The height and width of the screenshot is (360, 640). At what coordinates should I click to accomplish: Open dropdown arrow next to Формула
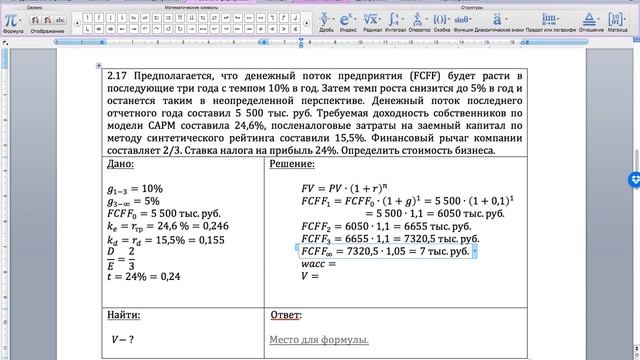coord(20,20)
